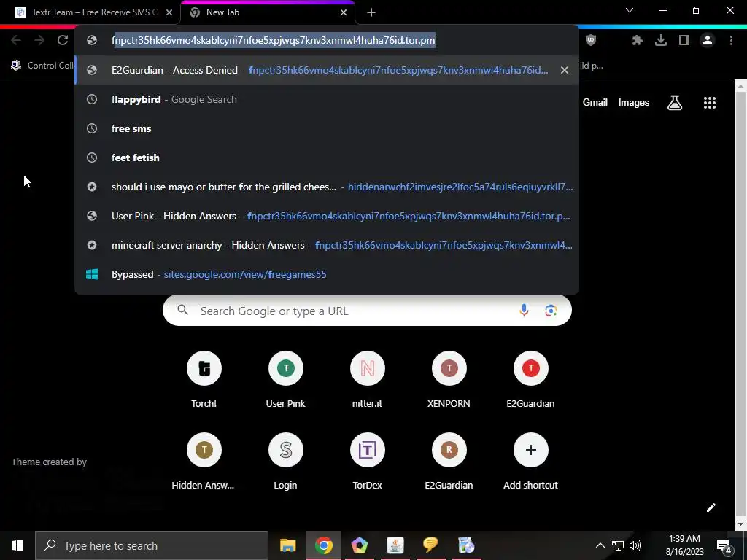This screenshot has height=560, width=747.
Task: Show hidden system tray icons
Action: [x=600, y=545]
